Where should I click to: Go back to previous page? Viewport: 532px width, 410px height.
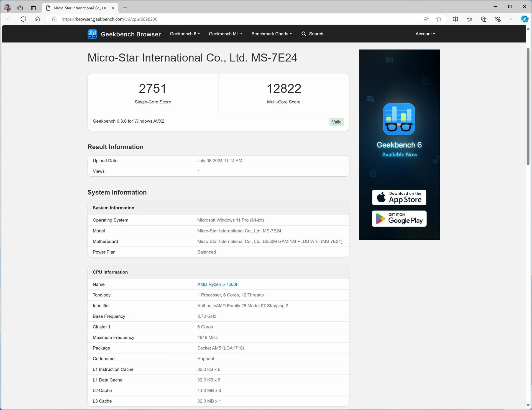point(9,19)
